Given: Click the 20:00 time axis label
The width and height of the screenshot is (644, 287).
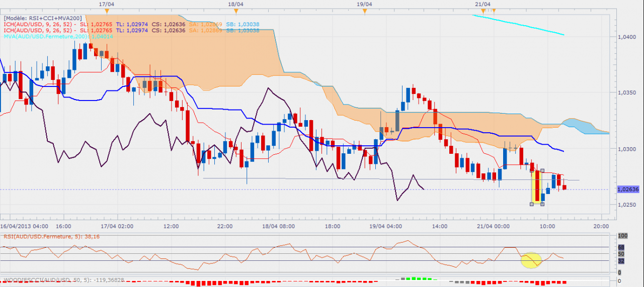Looking at the screenshot, I should pyautogui.click(x=601, y=226).
